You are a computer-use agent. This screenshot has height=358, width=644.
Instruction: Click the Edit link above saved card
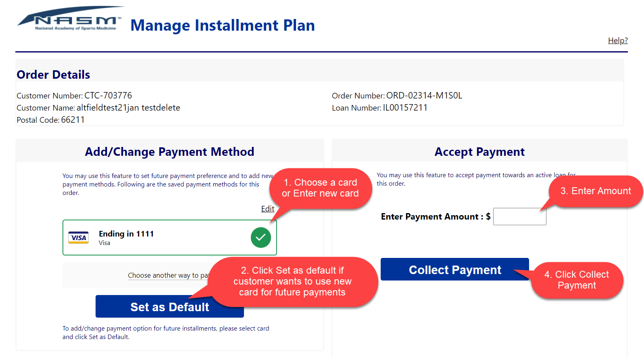(x=267, y=209)
